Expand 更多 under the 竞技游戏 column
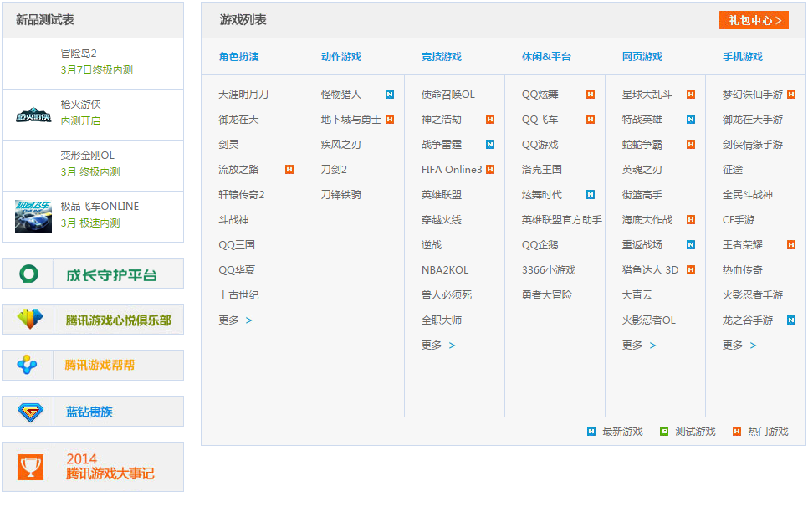The width and height of the screenshot is (808, 532). [x=438, y=345]
